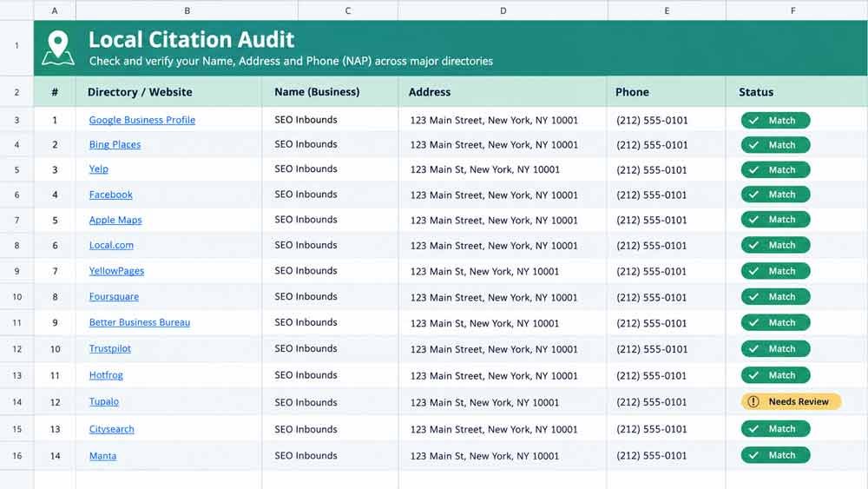
Task: Click the Directory / Website header cell
Action: [168, 92]
